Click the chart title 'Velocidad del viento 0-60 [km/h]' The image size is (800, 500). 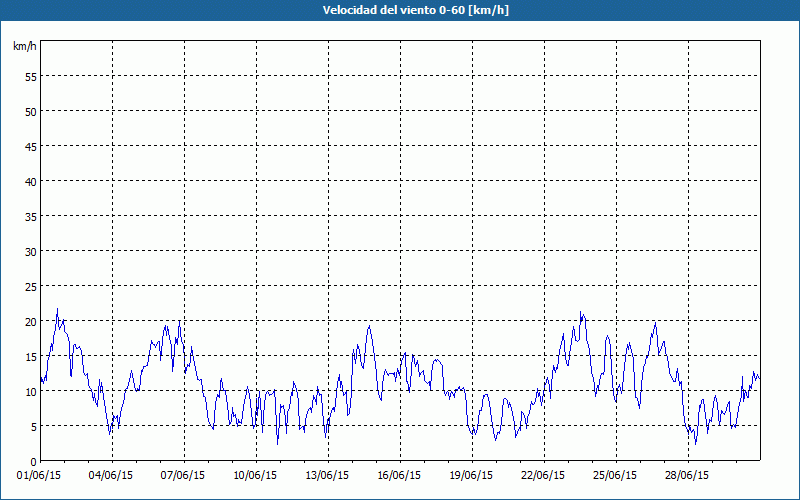pos(416,10)
